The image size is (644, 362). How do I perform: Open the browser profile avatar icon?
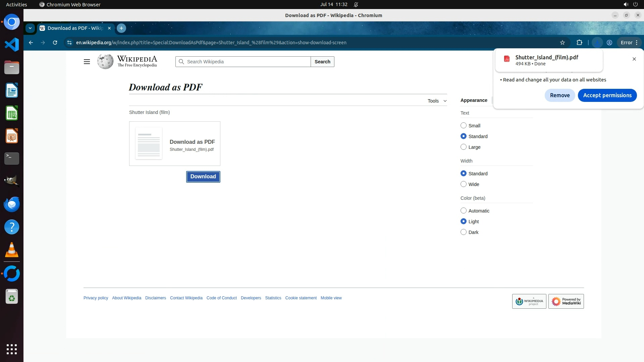[609, 43]
